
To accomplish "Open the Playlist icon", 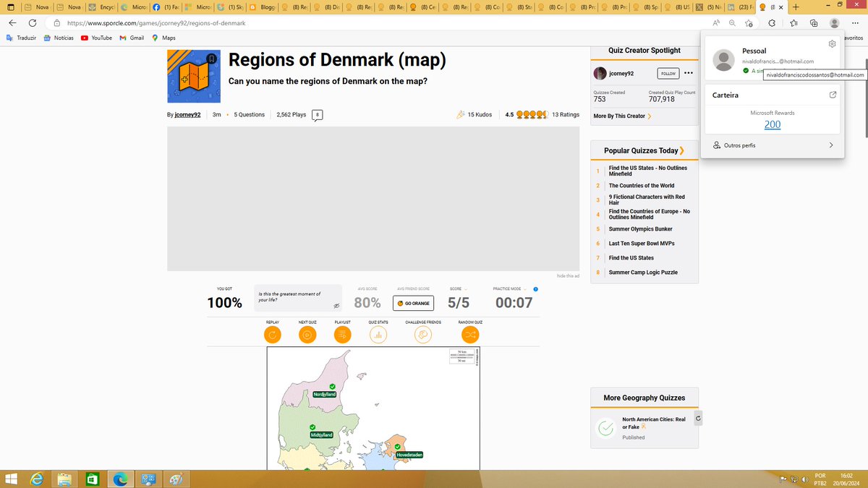I will 341,334.
